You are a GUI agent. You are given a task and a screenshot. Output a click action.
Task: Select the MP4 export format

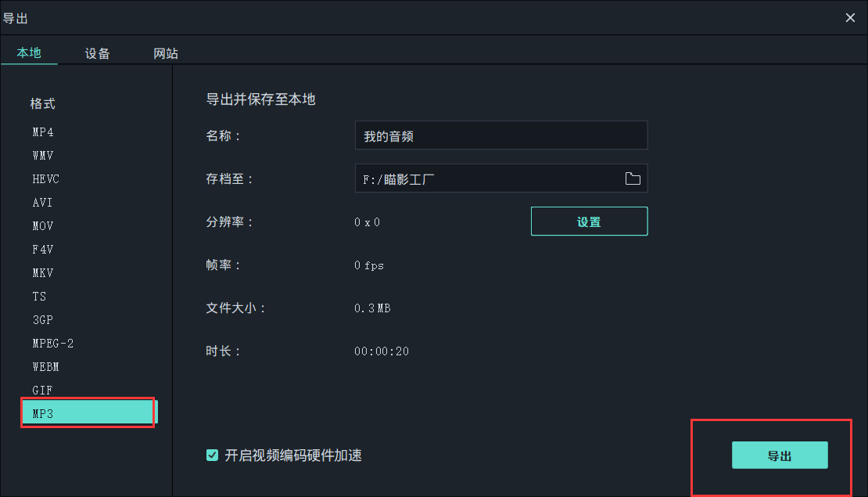click(x=42, y=131)
